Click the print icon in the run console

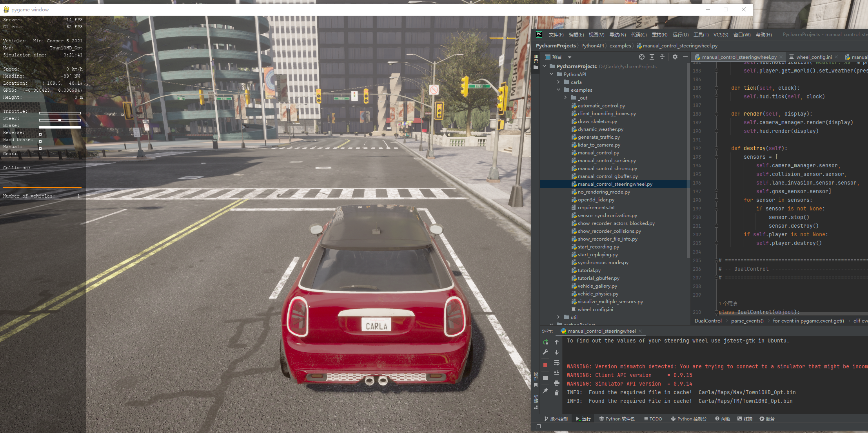[557, 383]
